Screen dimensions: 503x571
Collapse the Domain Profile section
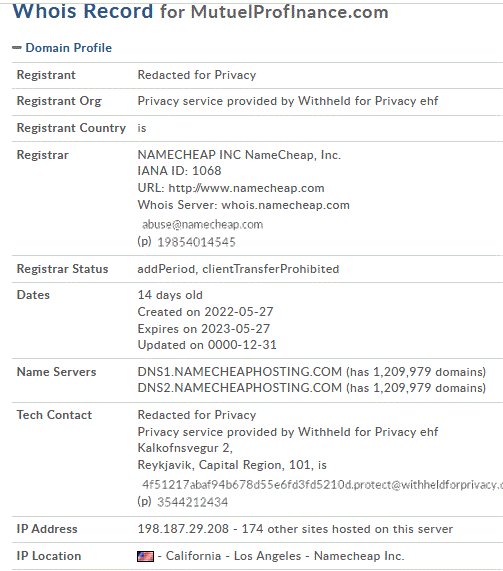17,48
